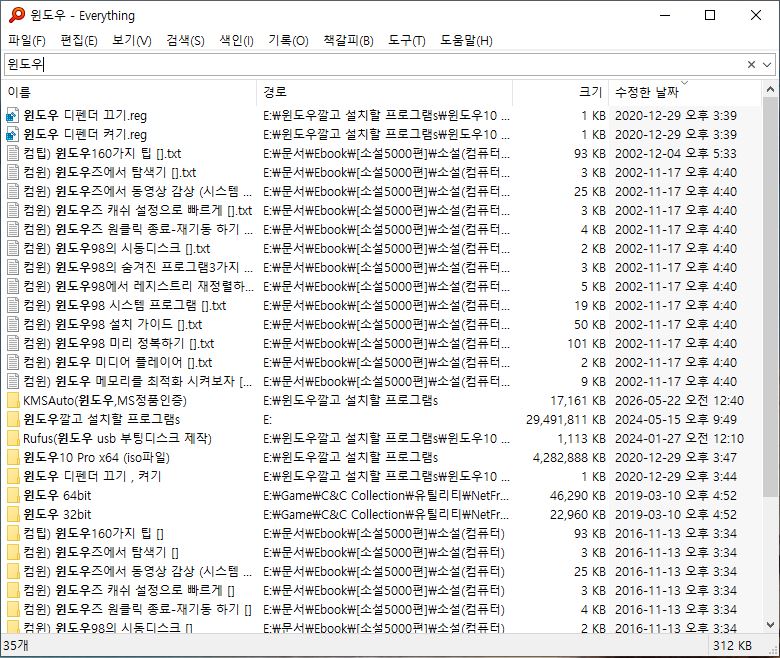Click size cell 29,491,811 KB
The image size is (780, 658).
click(x=566, y=419)
